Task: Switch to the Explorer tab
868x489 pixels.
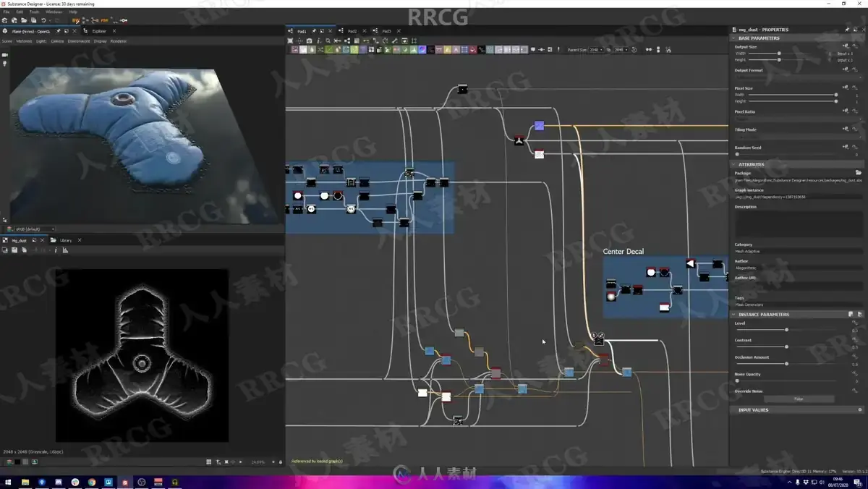Action: (99, 31)
